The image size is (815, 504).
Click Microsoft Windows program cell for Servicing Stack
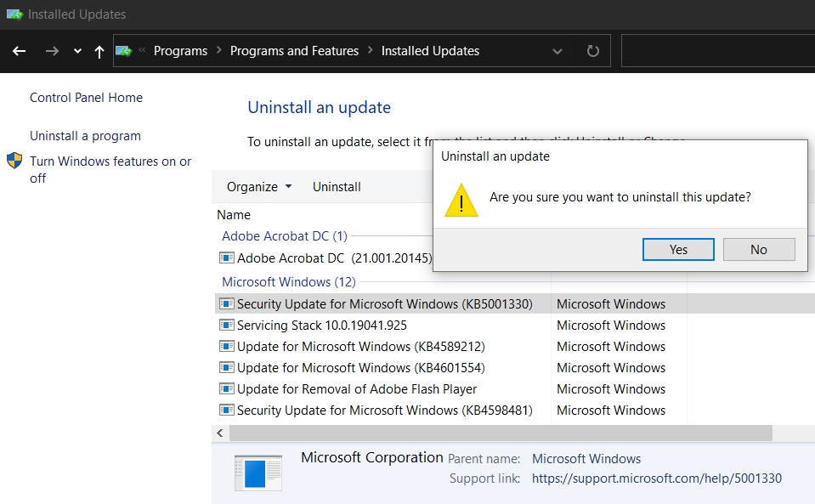pos(611,326)
